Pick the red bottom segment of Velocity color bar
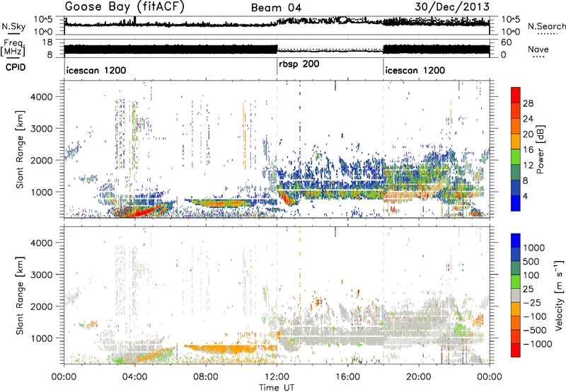This screenshot has height=392, width=566. pyautogui.click(x=516, y=350)
